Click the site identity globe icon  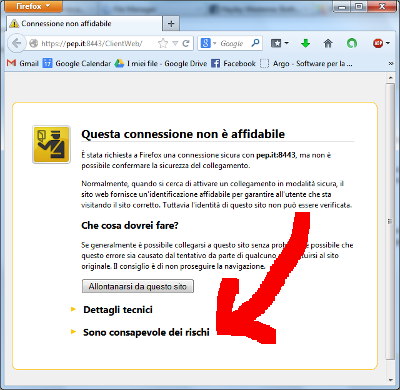[x=33, y=43]
